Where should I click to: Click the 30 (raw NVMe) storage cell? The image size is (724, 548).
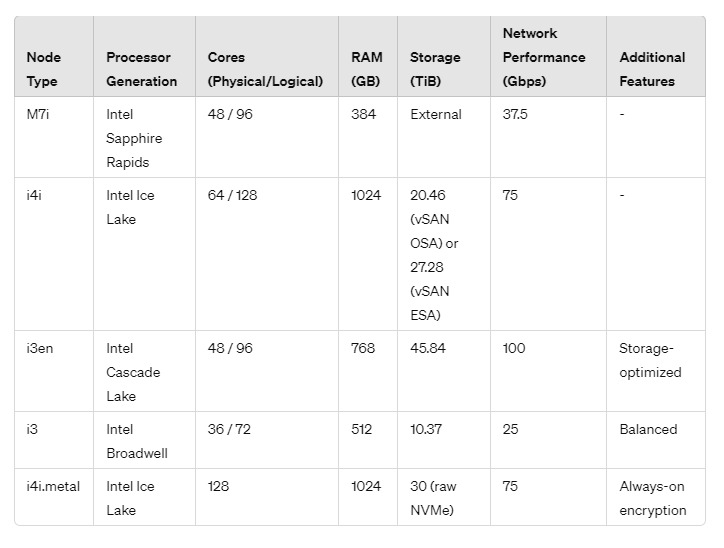(x=444, y=497)
